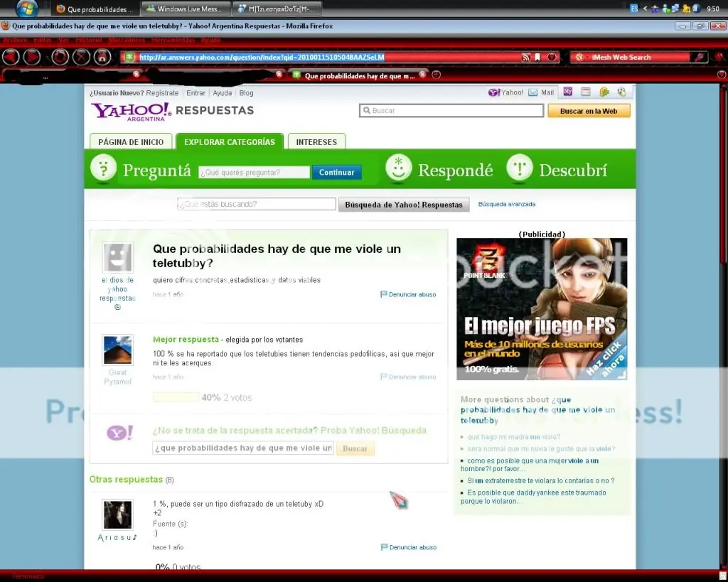Image resolution: width=728 pixels, height=582 pixels.
Task: Click Denunciar abuso under Ariasu's answer
Action: (x=413, y=548)
